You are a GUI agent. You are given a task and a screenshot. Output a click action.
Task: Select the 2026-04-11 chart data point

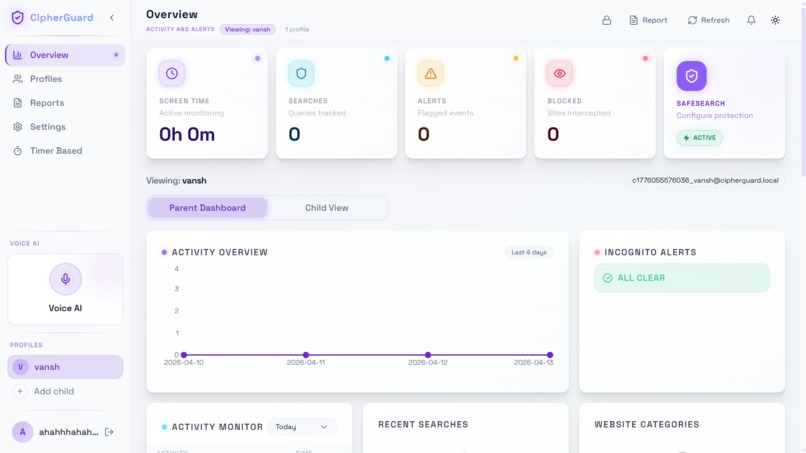point(306,355)
